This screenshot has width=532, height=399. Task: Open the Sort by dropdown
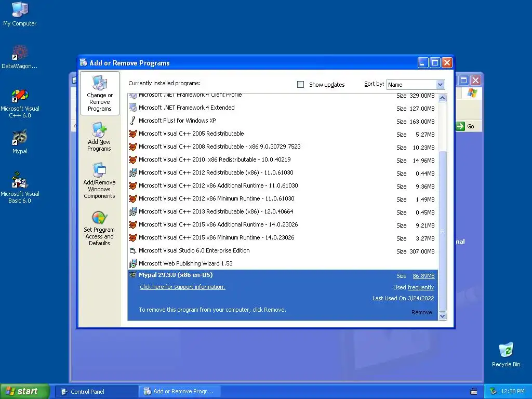[440, 85]
